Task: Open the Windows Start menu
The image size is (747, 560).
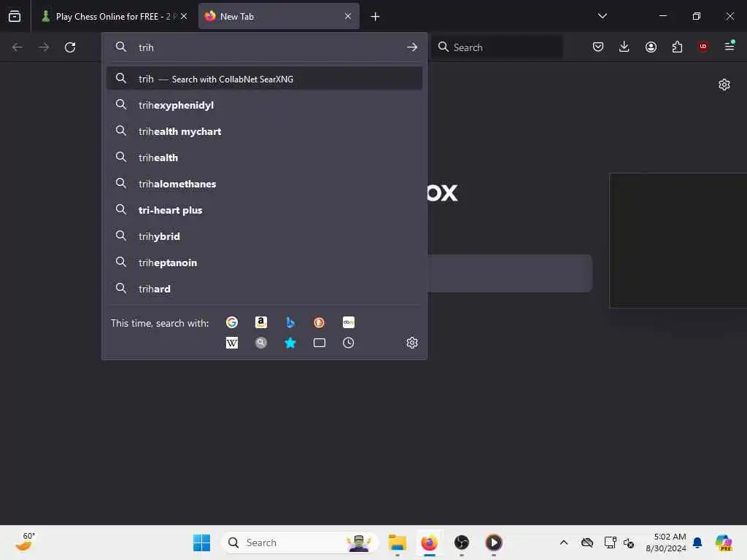Action: coord(201,542)
